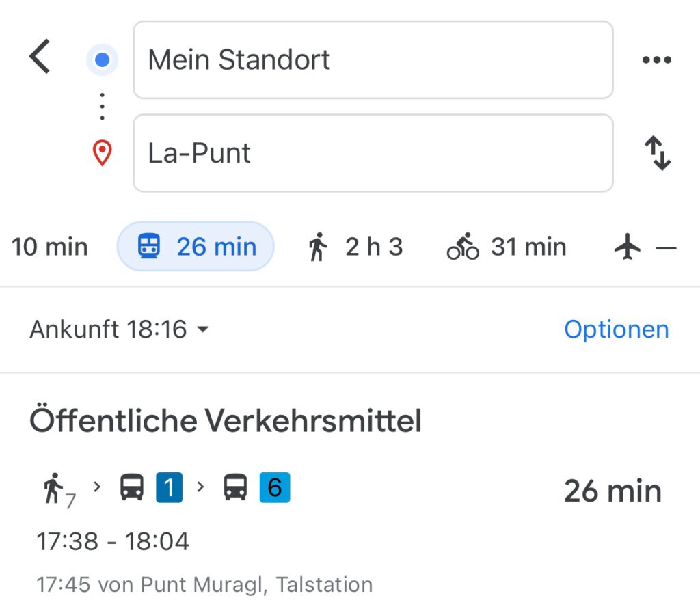Image resolution: width=700 pixels, height=611 pixels.
Task: Open the 17:38 - 18:04 route details
Action: (113, 541)
